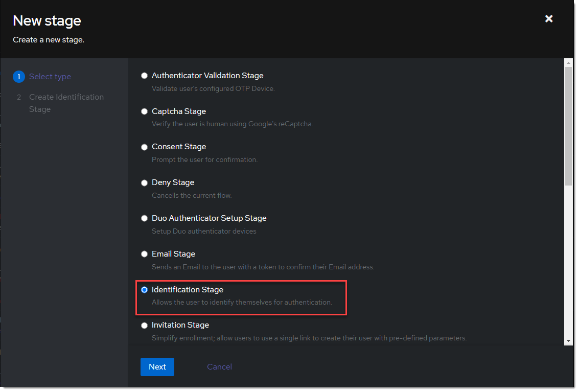Select the Consent Stage type
579x392 pixels.
click(x=144, y=147)
